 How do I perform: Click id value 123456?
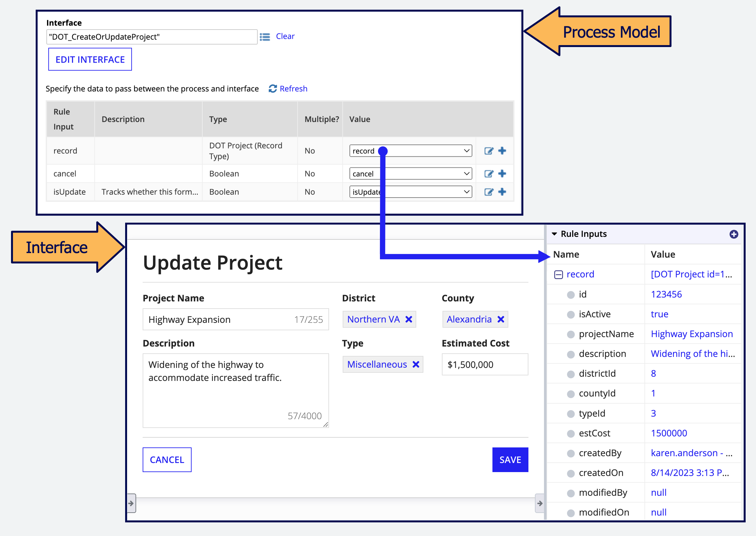point(666,294)
